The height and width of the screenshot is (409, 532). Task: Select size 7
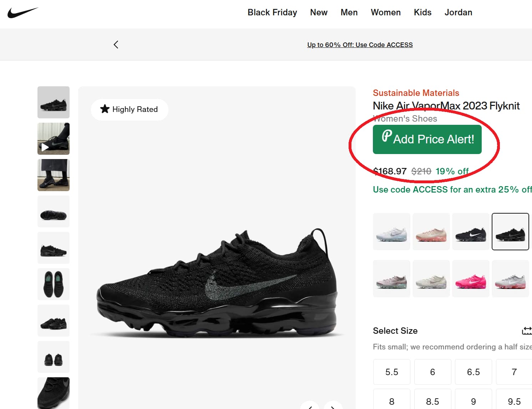point(514,372)
